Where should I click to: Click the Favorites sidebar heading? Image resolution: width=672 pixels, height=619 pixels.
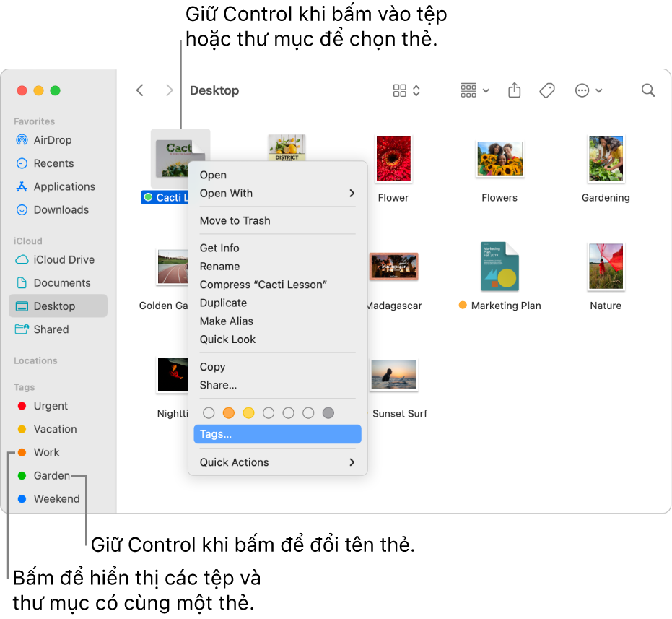click(x=35, y=121)
